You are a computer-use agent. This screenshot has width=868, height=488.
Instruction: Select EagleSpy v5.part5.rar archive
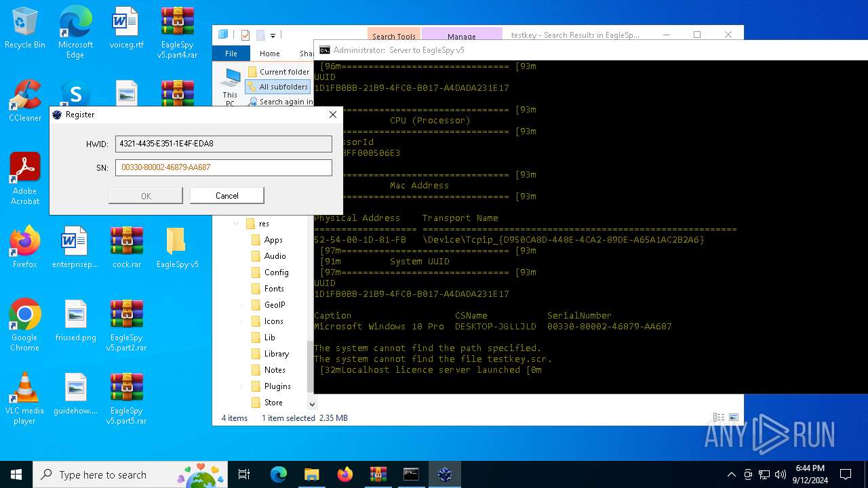[x=127, y=398]
